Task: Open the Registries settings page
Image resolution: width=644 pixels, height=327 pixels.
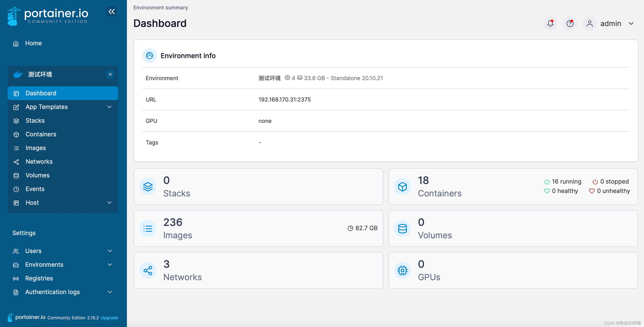Action: pyautogui.click(x=39, y=278)
